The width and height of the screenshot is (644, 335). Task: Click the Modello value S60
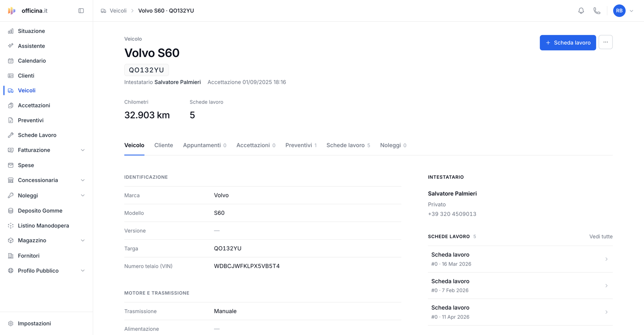[x=219, y=213]
